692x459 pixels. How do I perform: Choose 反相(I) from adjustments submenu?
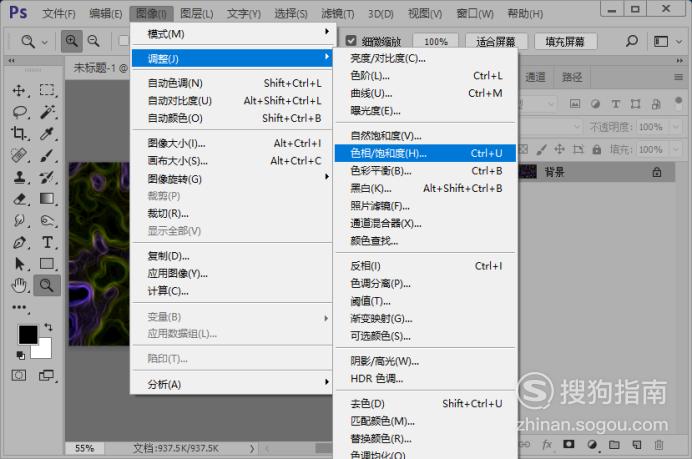425,266
